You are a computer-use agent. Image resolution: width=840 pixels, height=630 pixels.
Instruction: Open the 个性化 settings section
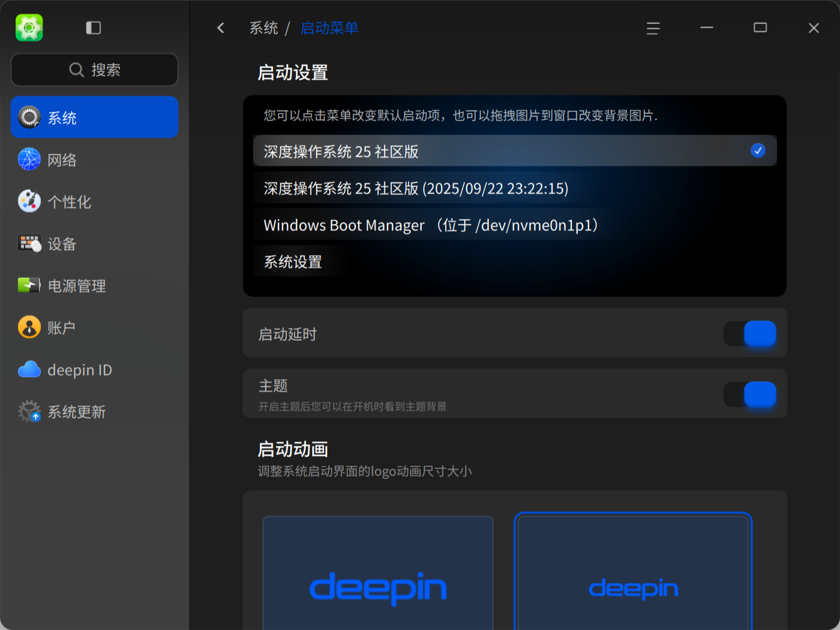click(x=95, y=202)
